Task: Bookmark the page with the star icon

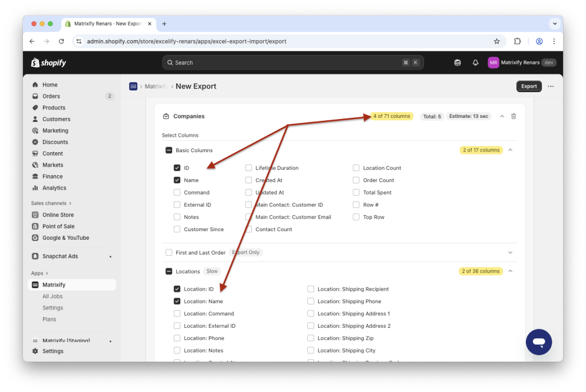Action: pyautogui.click(x=497, y=41)
